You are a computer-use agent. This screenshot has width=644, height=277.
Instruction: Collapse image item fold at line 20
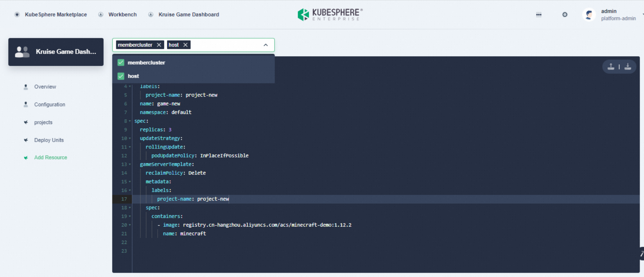coord(130,225)
